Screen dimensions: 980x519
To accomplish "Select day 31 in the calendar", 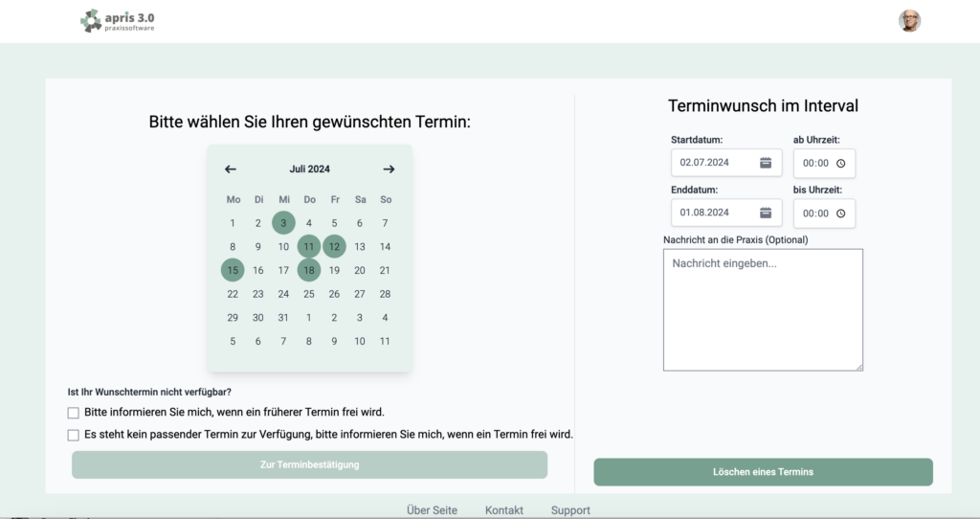I will 283,318.
